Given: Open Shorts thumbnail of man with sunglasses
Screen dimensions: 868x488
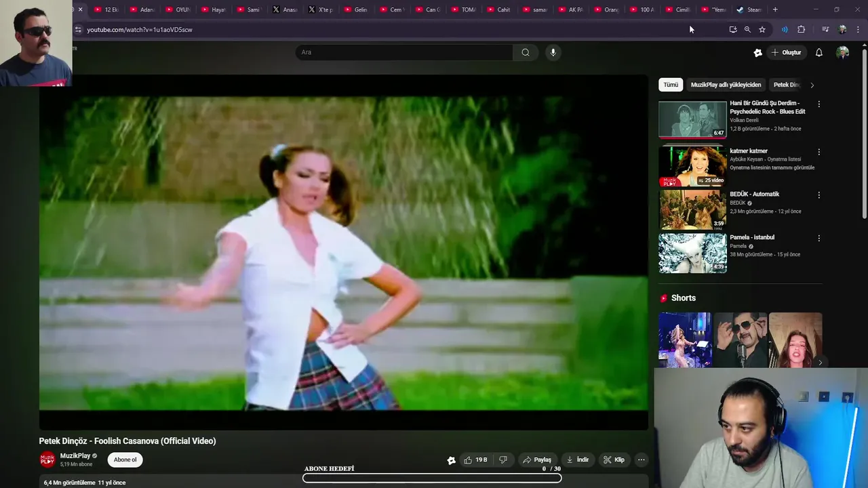Looking at the screenshot, I should 740,340.
